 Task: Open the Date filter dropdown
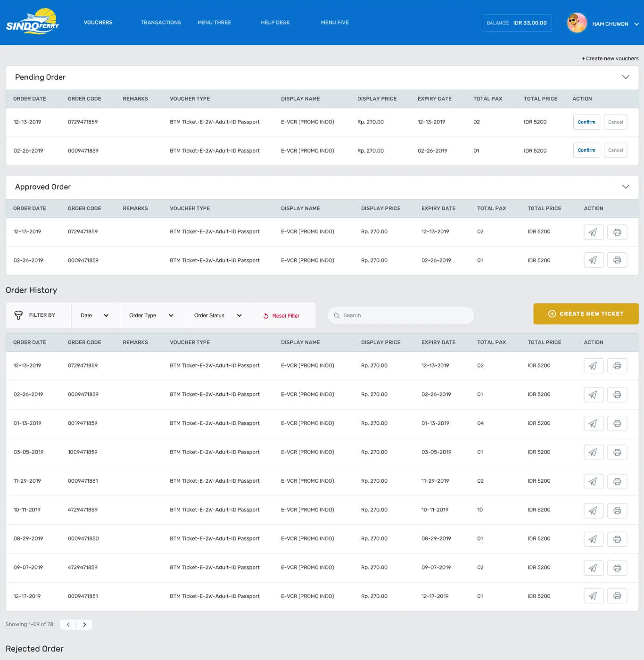coord(95,315)
